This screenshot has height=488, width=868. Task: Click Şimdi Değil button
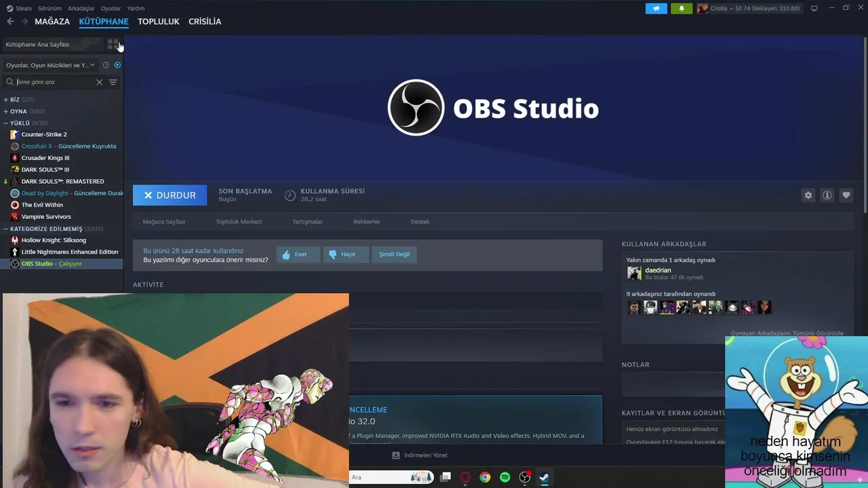394,254
